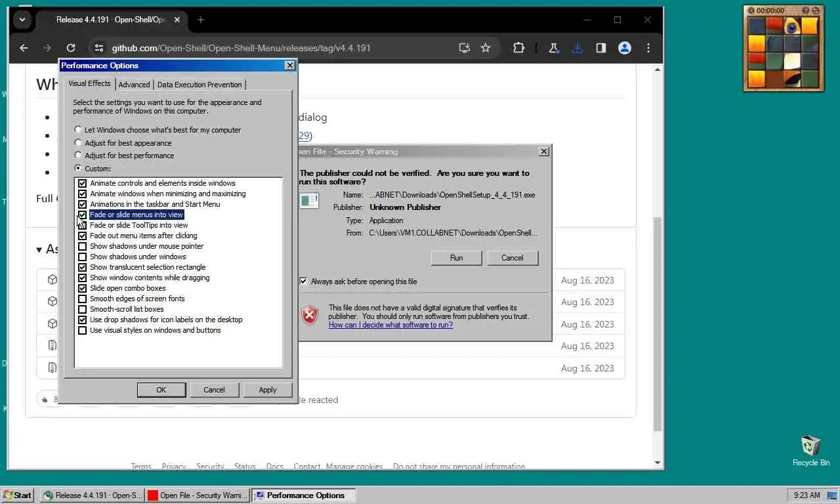Image resolution: width=840 pixels, height=504 pixels.
Task: Click Performance Options taskbar button
Action: tap(304, 495)
